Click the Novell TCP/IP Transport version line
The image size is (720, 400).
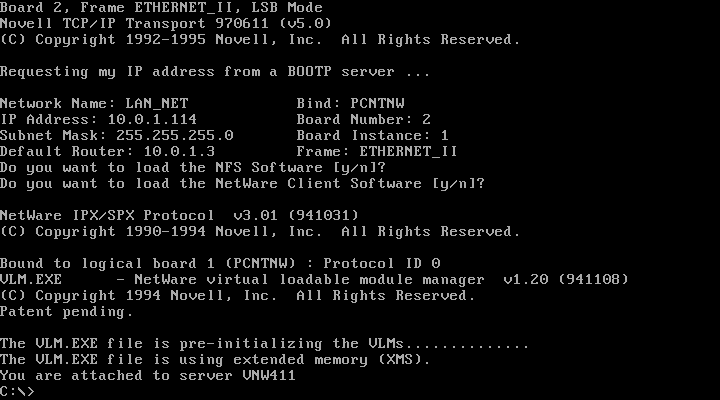tap(166, 23)
